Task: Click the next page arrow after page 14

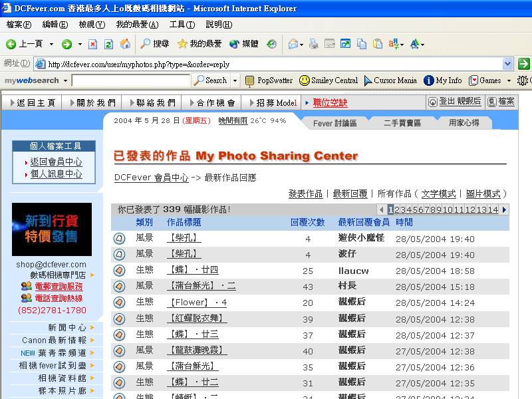Action: pyautogui.click(x=504, y=209)
